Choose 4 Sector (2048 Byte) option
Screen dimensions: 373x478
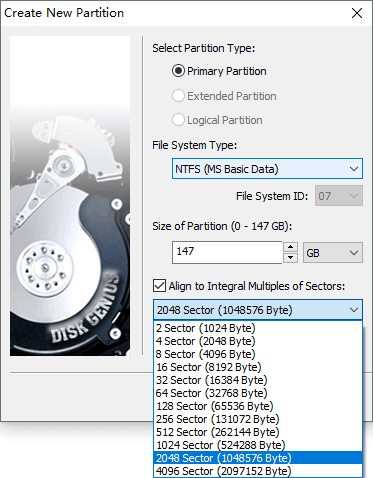click(258, 341)
